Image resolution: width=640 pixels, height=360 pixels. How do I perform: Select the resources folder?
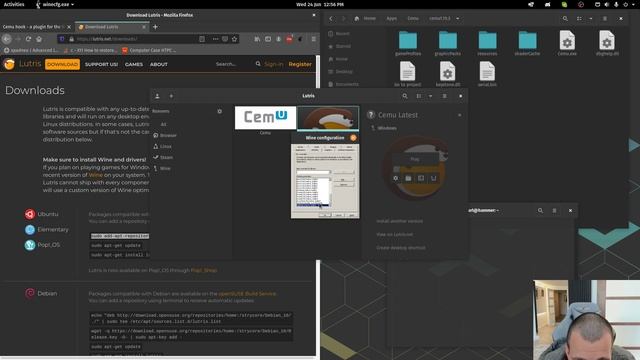point(487,43)
